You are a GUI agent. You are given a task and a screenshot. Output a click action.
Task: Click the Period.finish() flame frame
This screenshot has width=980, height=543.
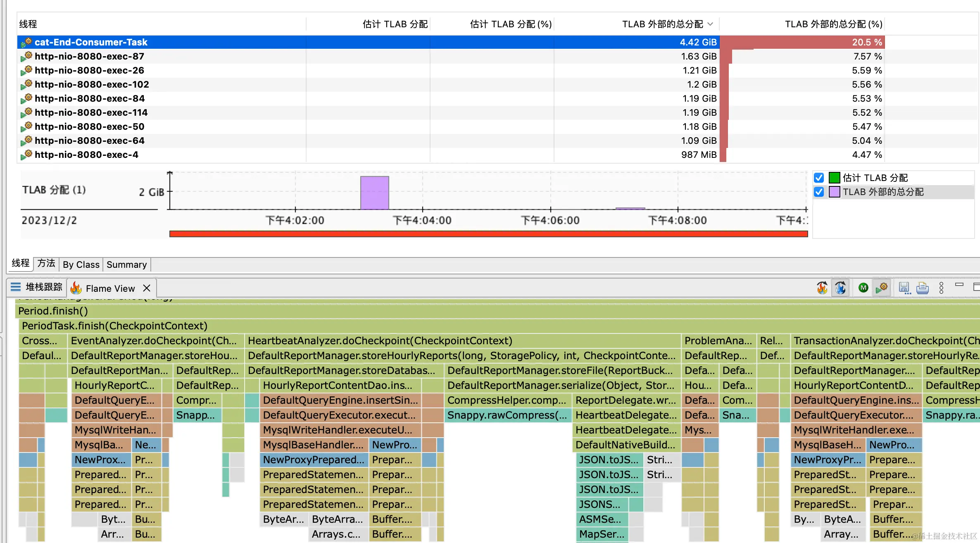[x=497, y=311]
